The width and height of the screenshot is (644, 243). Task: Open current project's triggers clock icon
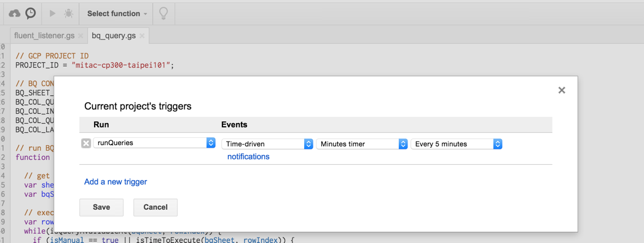(30, 14)
